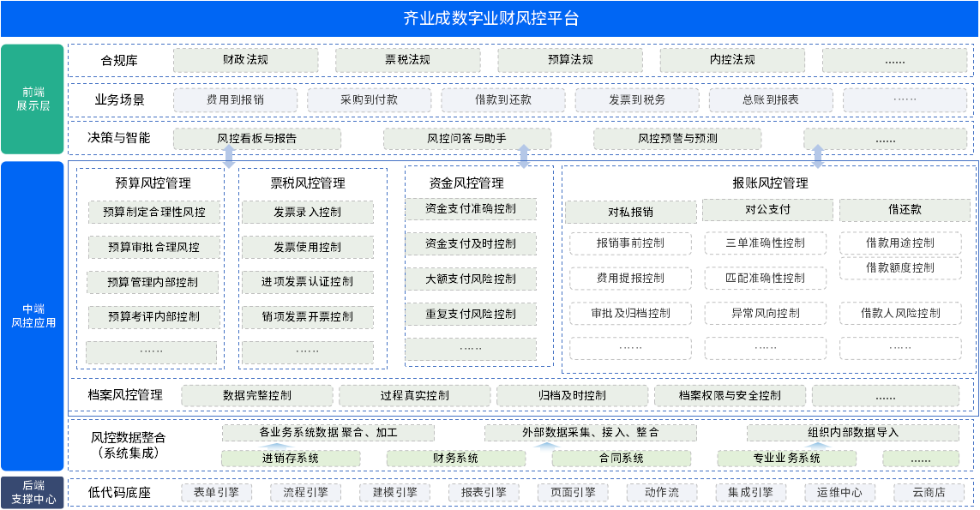Select the 借还款 header box

click(905, 210)
